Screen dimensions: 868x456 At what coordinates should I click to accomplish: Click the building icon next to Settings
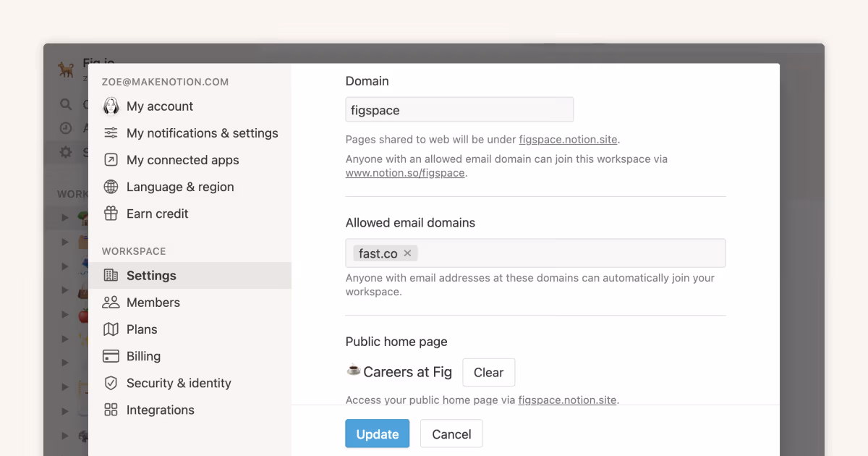click(x=111, y=275)
